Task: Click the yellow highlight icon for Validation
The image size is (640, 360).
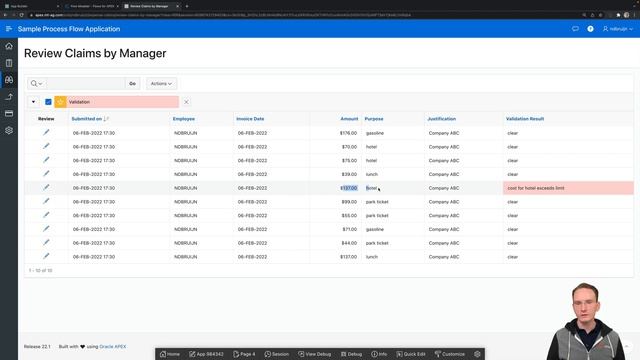Action: pyautogui.click(x=60, y=102)
